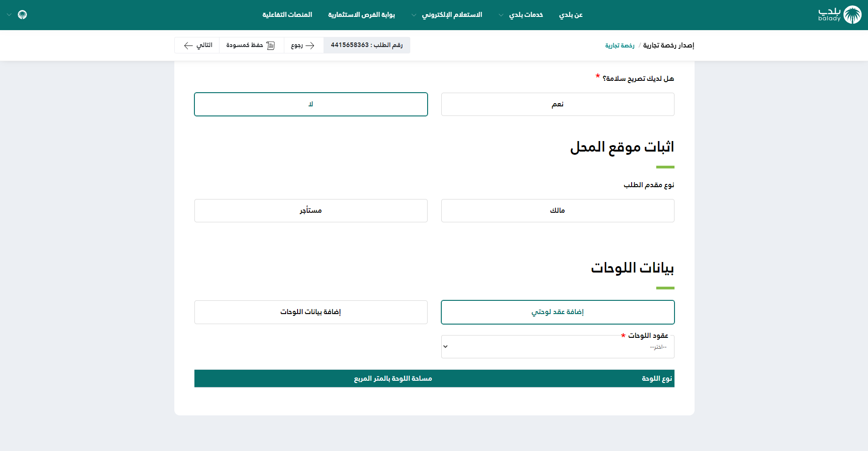Click إضافة بيانات اللوحات button
This screenshot has height=451, width=868.
pyautogui.click(x=311, y=312)
